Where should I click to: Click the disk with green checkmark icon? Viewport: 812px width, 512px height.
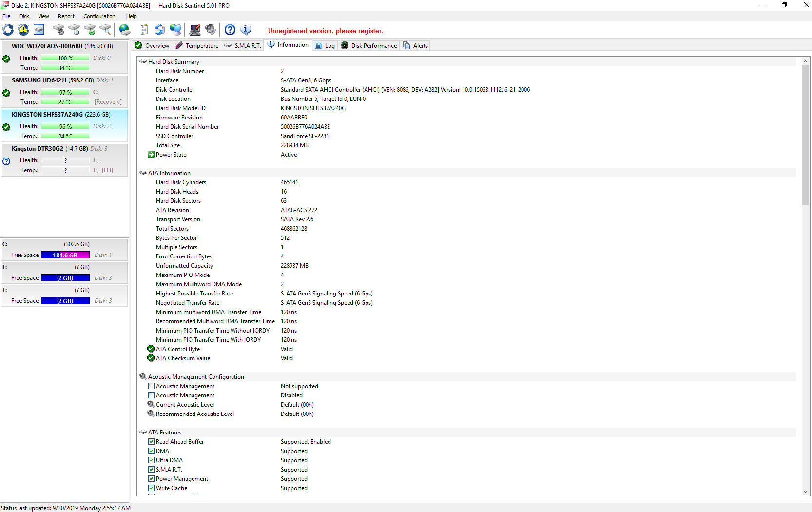[90, 30]
